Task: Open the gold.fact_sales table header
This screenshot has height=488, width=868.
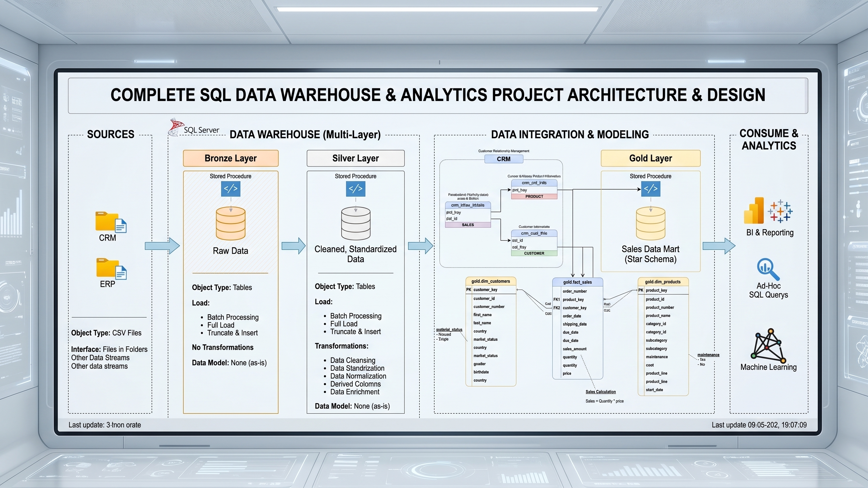Action: pyautogui.click(x=577, y=282)
